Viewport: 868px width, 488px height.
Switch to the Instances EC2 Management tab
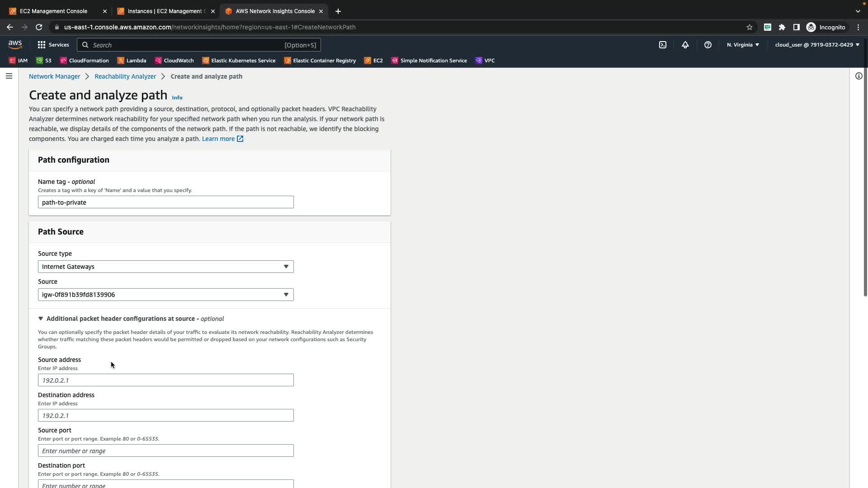point(165,11)
